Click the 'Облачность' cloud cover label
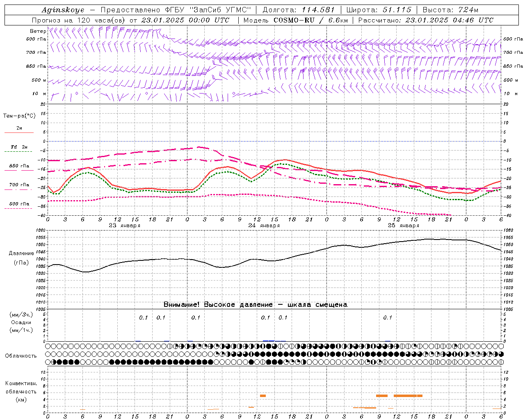 21,356
